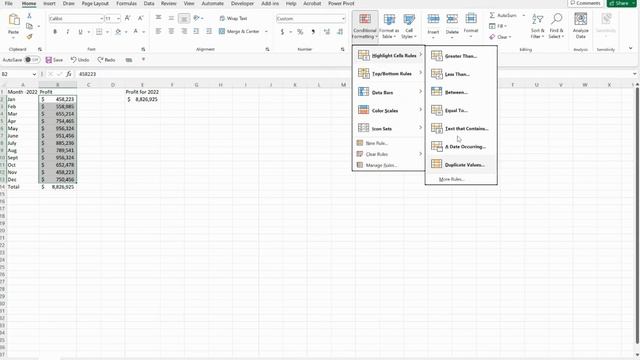Open the Page Layout ribbon tab
This screenshot has width=640, height=360.
[95, 3]
